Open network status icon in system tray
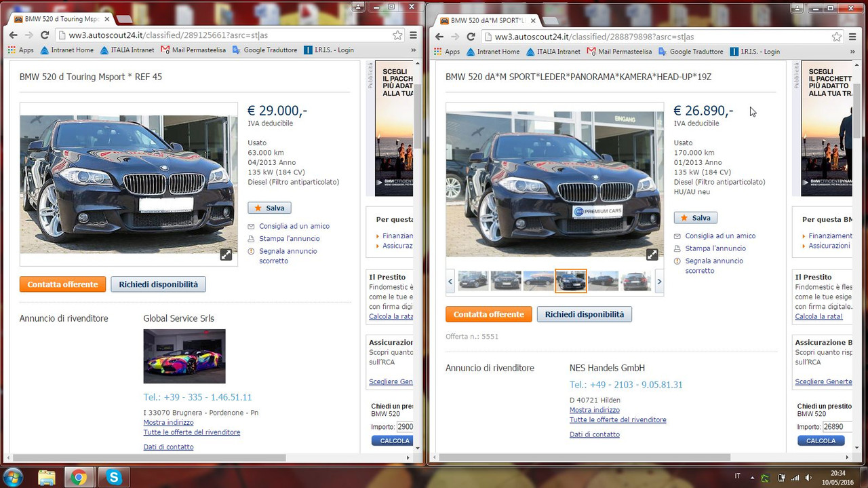Viewport: 868px width, 488px height. click(795, 478)
